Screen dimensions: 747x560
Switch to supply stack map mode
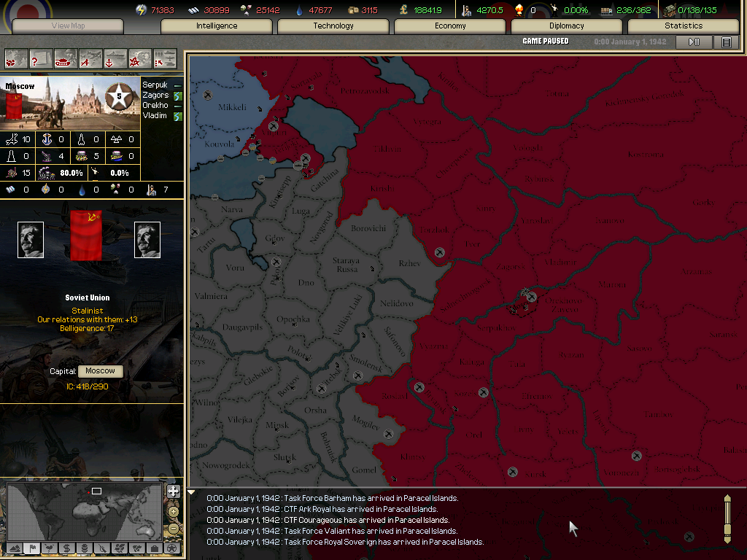tap(85, 548)
